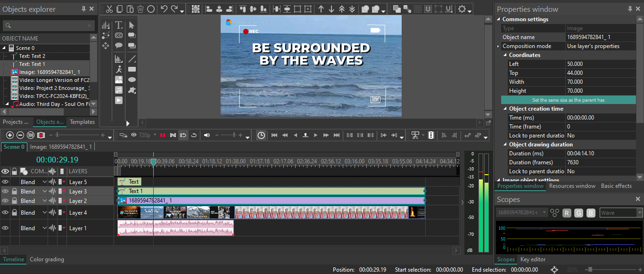This screenshot has width=644, height=274.
Task: Click the trash Delete icon in top toolbar
Action: [x=140, y=9]
